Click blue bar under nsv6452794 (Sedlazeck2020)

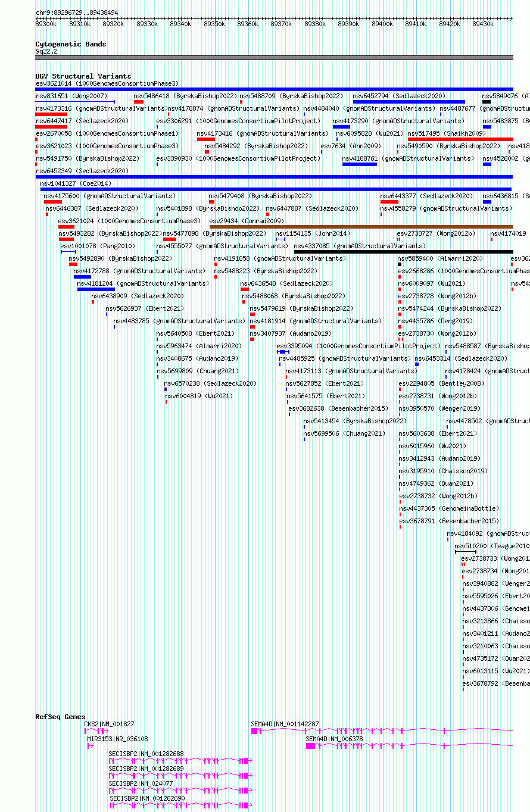[x=409, y=102]
